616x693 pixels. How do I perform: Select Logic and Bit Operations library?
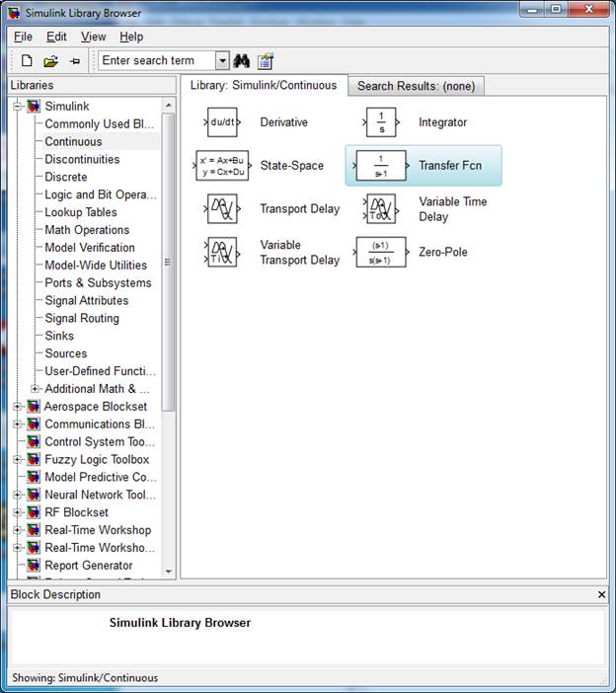(101, 194)
